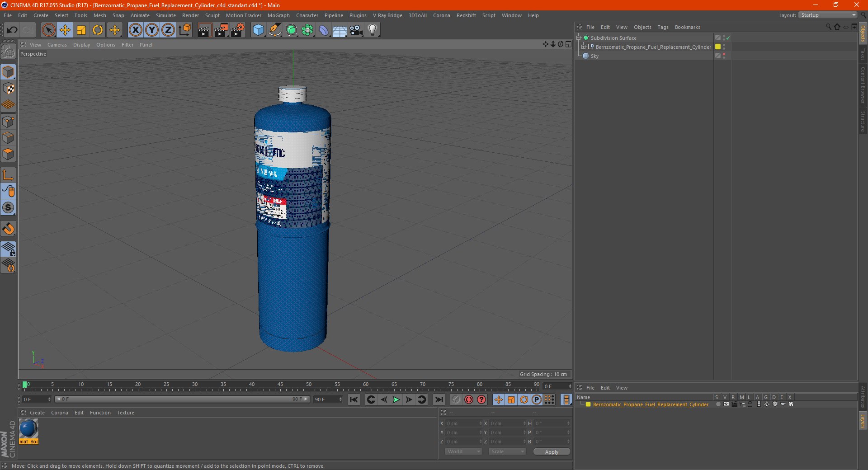
Task: Open material manager Create menu
Action: point(37,413)
